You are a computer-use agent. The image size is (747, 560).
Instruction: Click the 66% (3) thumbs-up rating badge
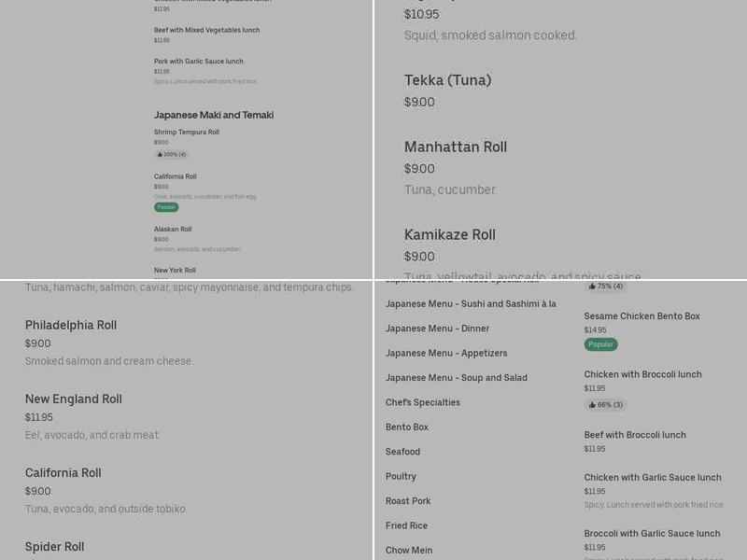(x=605, y=405)
